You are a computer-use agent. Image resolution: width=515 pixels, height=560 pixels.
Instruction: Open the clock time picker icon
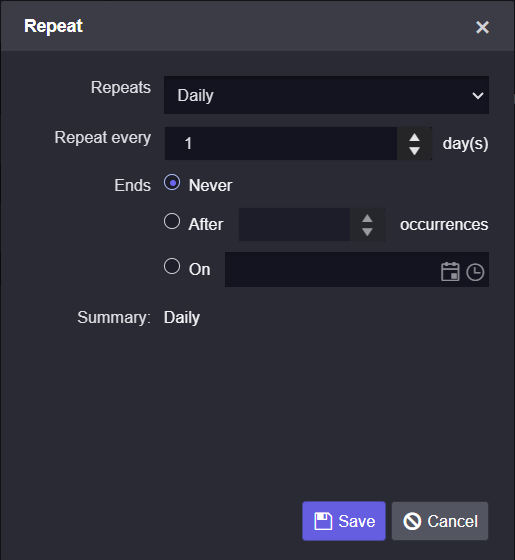[475, 272]
